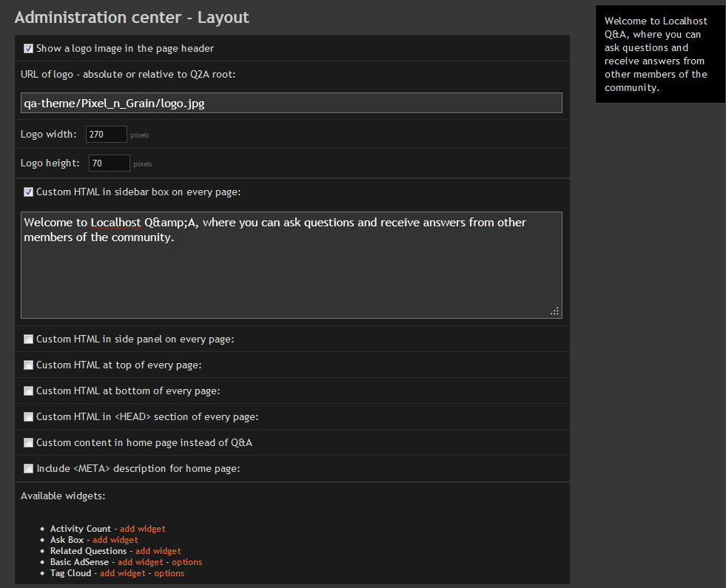Check Include META description for home page
The height and width of the screenshot is (588, 726).
point(28,469)
